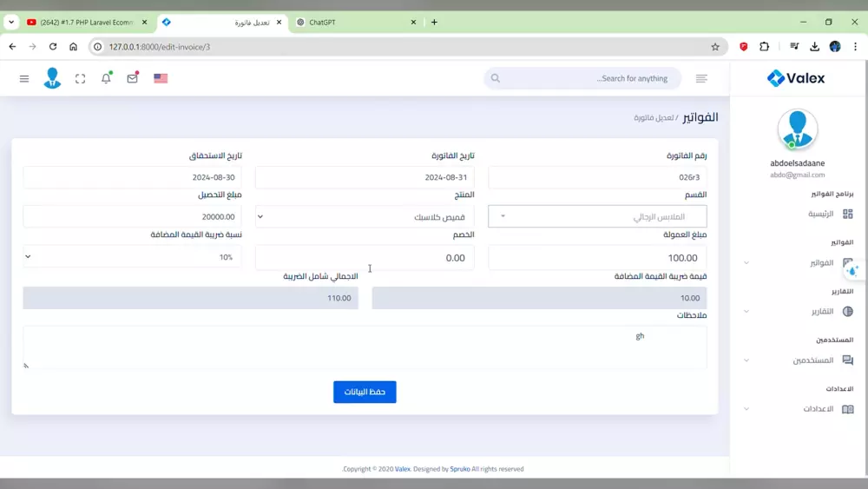Screen dimensions: 868x489
Task: Open Chrome three-dot menu
Action: 855,47
